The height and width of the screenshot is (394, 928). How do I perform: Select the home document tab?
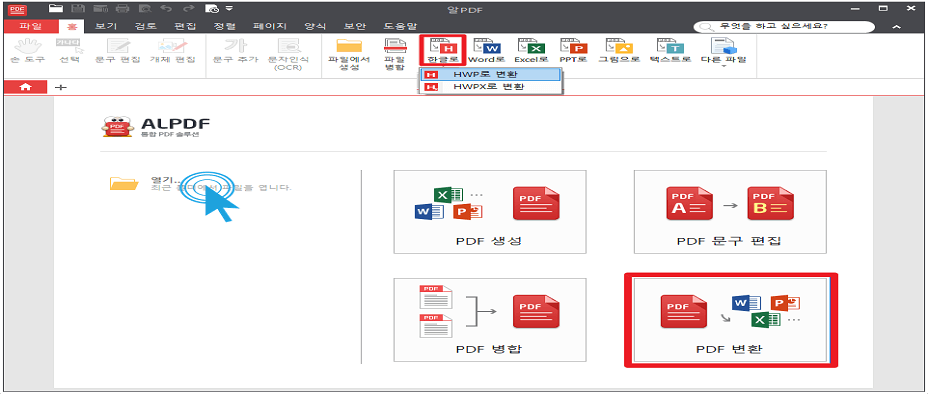click(x=25, y=86)
